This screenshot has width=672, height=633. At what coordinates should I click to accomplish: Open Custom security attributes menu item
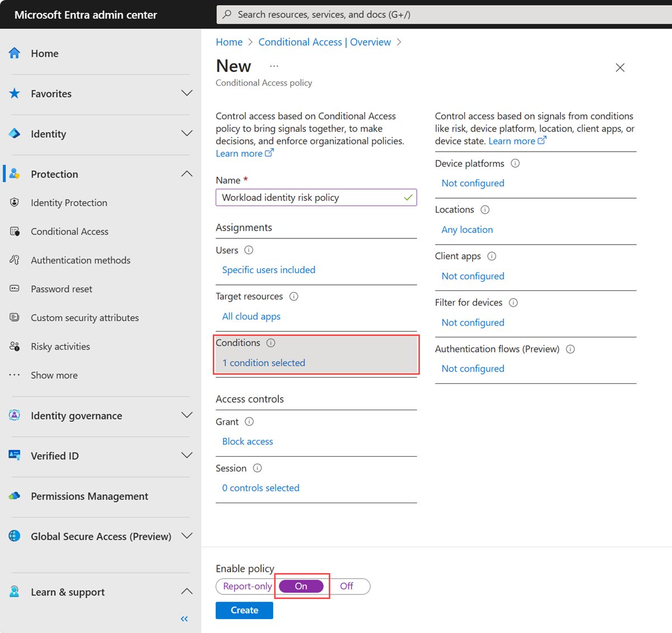tap(85, 318)
